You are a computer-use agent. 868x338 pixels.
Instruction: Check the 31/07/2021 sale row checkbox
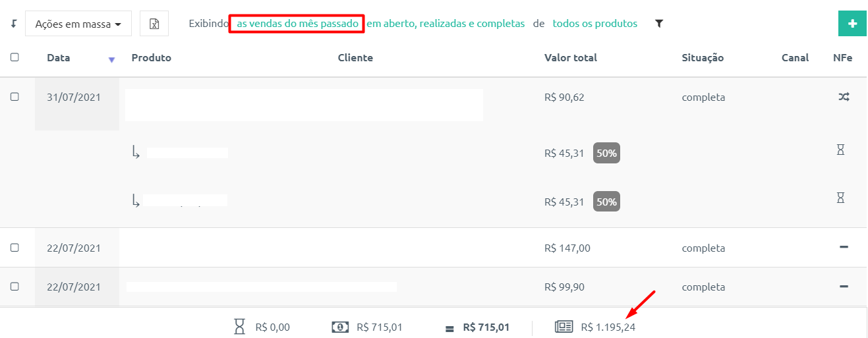[14, 97]
